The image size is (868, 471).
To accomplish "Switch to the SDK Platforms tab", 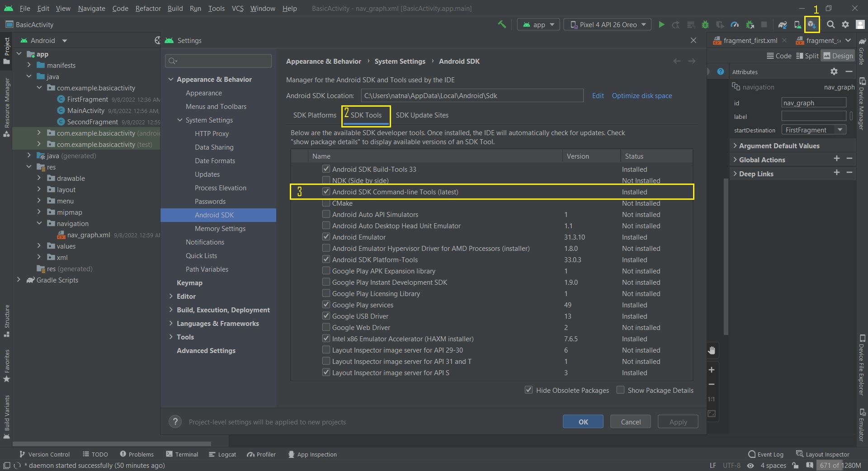I will pos(315,115).
